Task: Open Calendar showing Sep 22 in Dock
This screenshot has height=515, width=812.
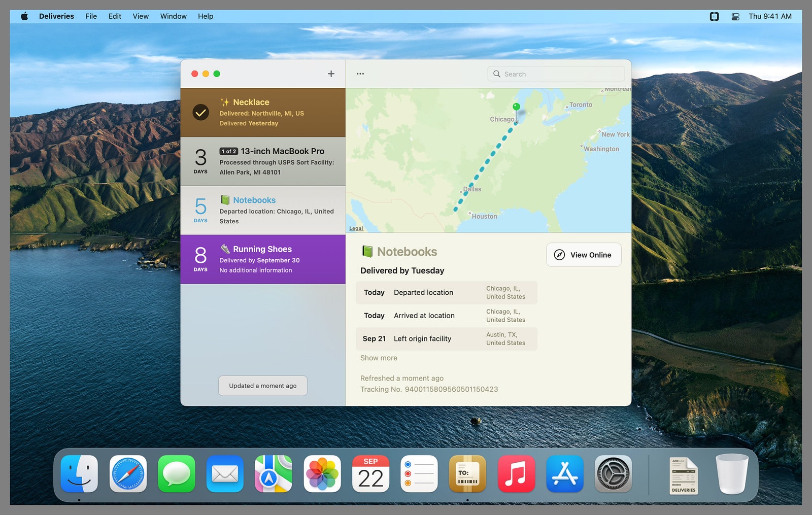Action: click(x=370, y=474)
